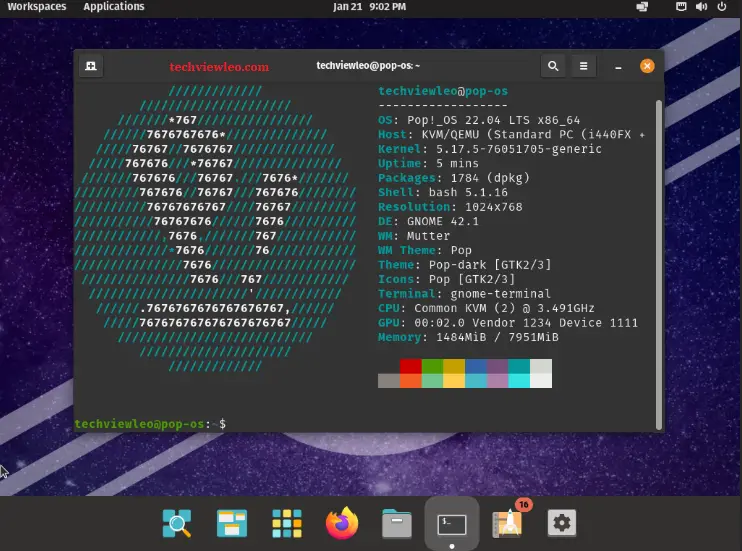Image resolution: width=742 pixels, height=551 pixels.
Task: Open the terminal hamburger menu
Action: pyautogui.click(x=583, y=66)
